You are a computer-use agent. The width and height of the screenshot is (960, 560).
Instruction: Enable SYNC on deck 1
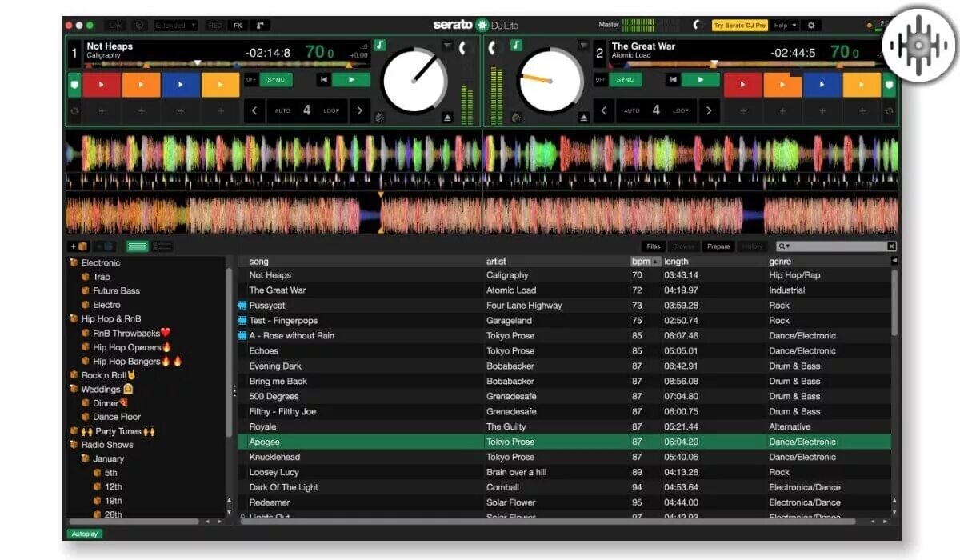(277, 80)
